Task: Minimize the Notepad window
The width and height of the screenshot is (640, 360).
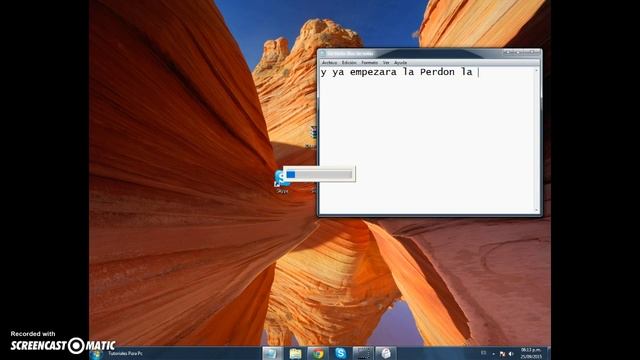Action: click(509, 53)
